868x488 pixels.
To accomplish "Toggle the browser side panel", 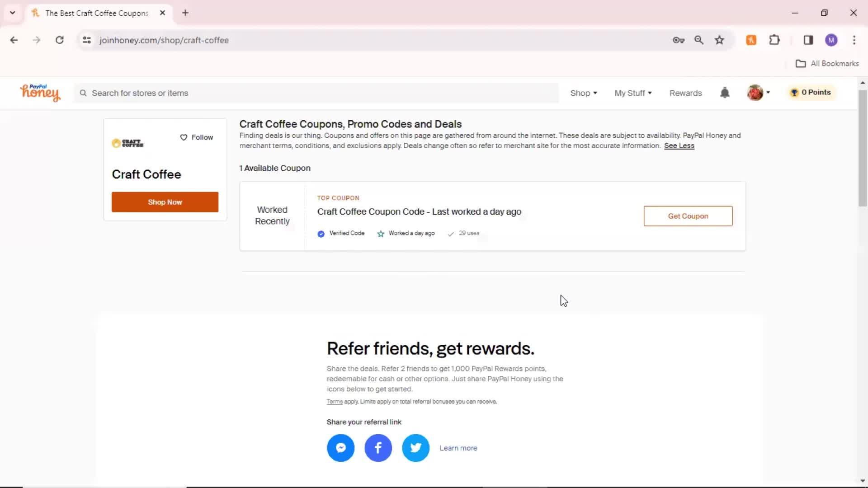I will (808, 40).
